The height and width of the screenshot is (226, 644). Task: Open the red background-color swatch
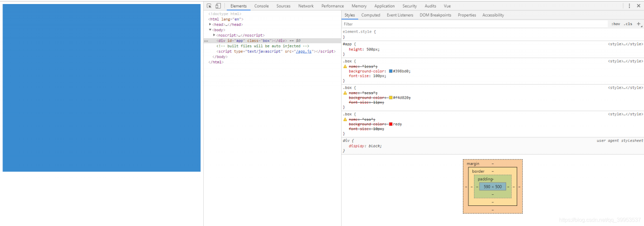click(x=390, y=124)
